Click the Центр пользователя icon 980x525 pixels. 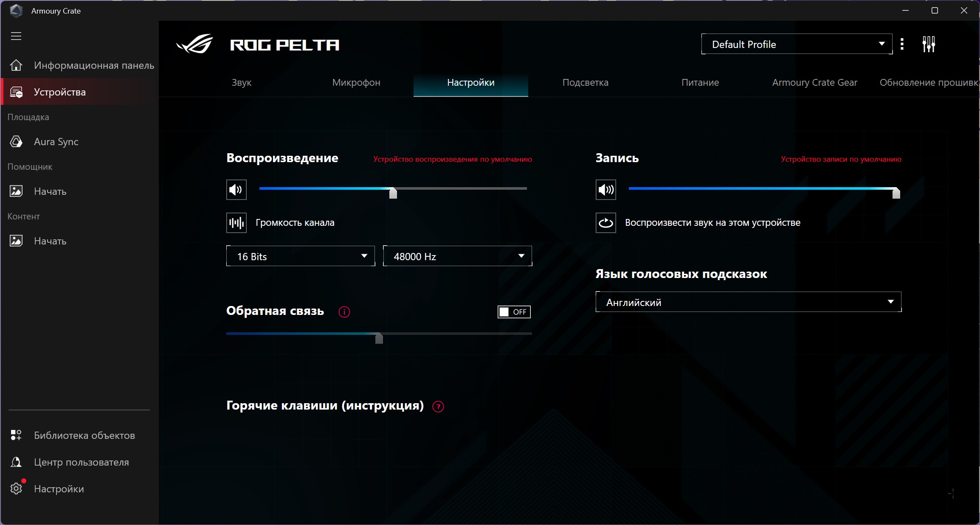pos(16,462)
